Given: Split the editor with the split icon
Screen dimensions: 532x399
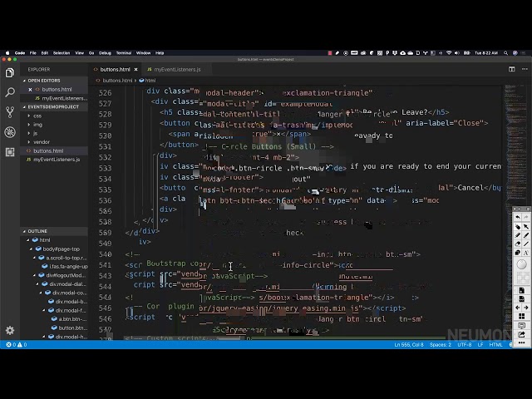Looking at the screenshot, I should point(512,69).
